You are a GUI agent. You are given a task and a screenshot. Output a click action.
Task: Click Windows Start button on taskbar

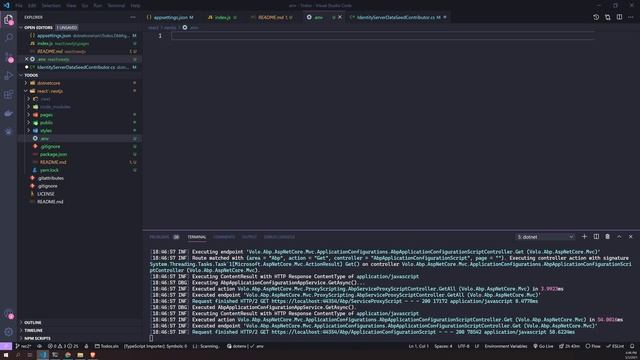coord(6,355)
